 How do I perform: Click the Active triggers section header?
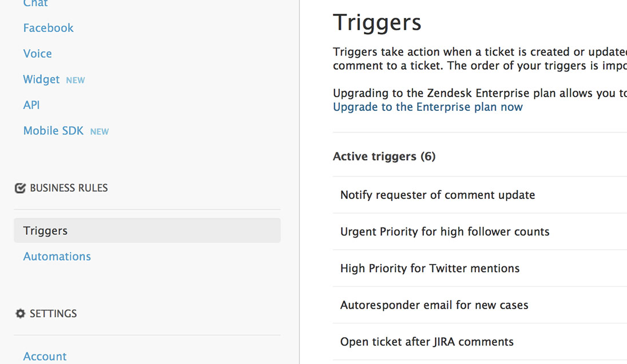384,156
